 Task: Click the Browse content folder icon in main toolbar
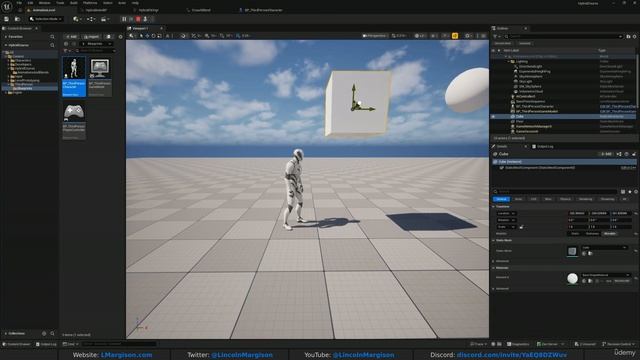17,19
